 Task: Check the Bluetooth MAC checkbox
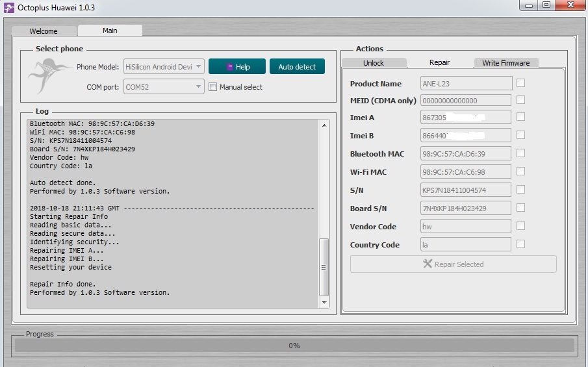coord(520,153)
